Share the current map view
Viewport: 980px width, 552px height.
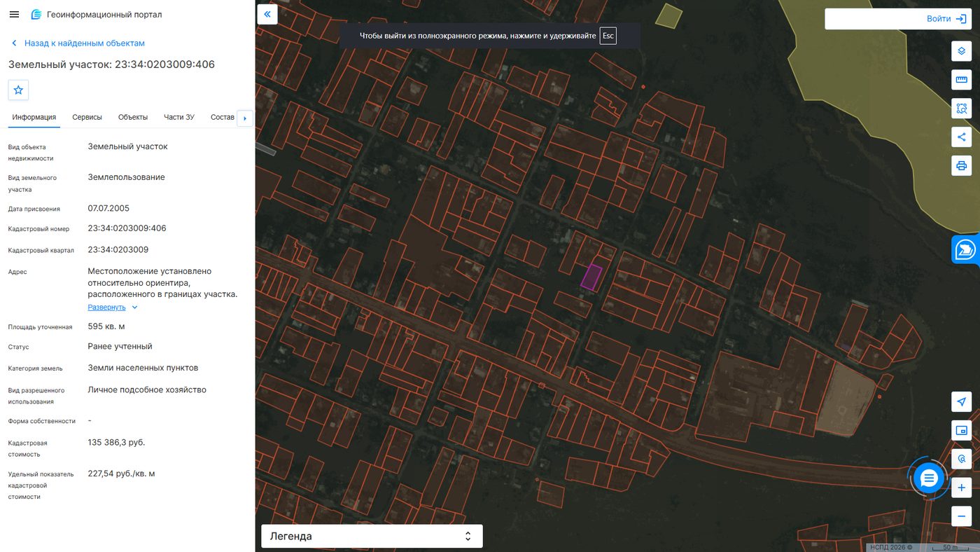[x=962, y=137]
